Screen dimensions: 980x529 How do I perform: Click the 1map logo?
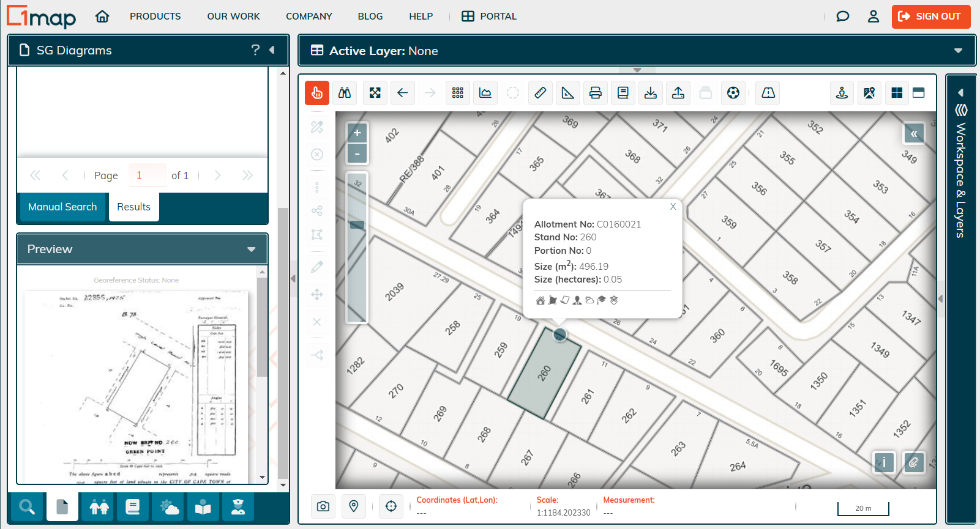41,17
